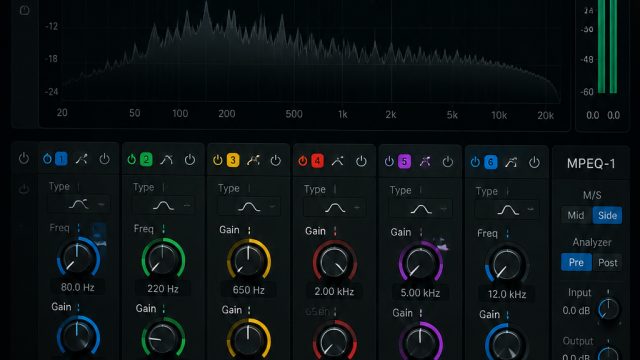This screenshot has height=360, width=640.
Task: Toggle band 5 purple power icon
Action: (389, 161)
